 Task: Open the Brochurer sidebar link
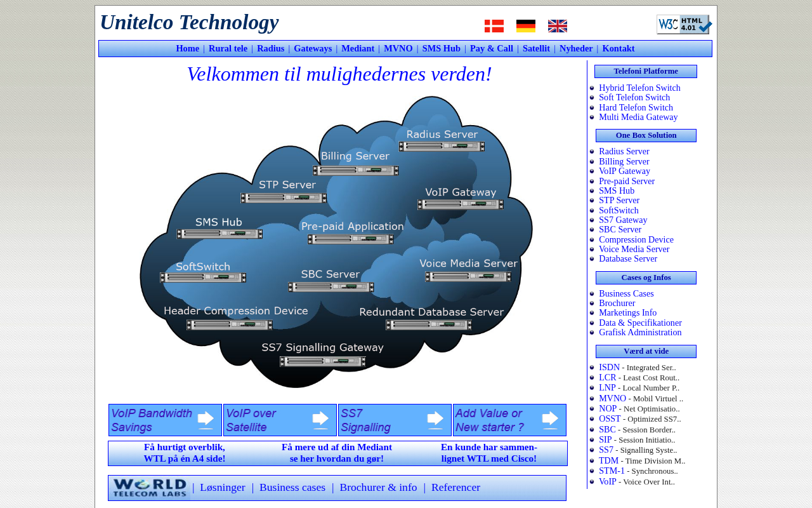point(617,304)
